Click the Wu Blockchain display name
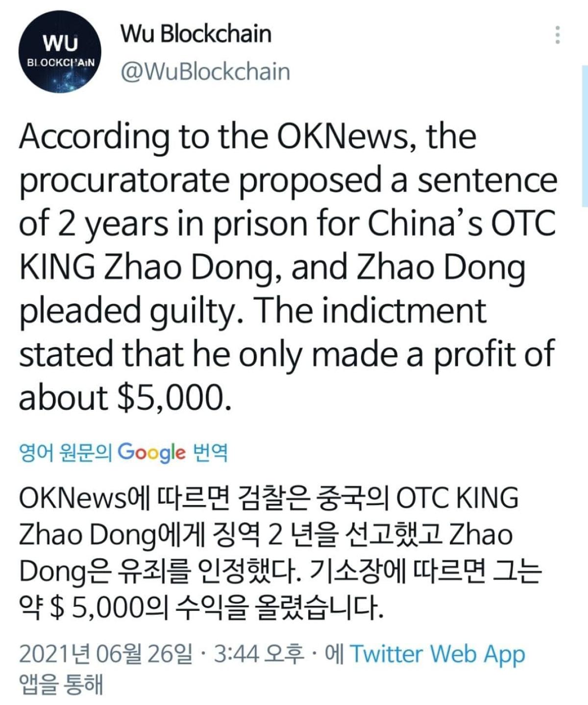Viewport: 588px width, 705px height. [x=196, y=34]
